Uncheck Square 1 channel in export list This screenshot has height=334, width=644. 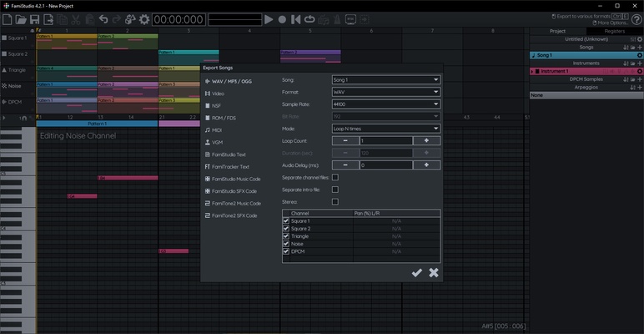(286, 221)
